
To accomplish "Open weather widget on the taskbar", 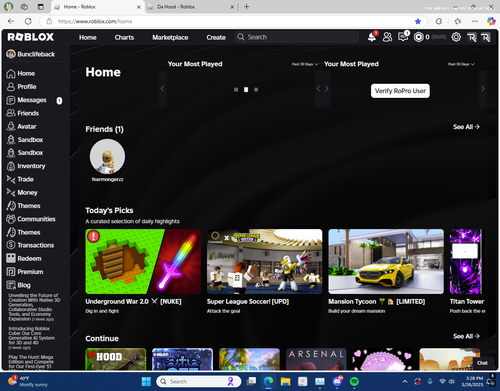I will click(x=28, y=381).
